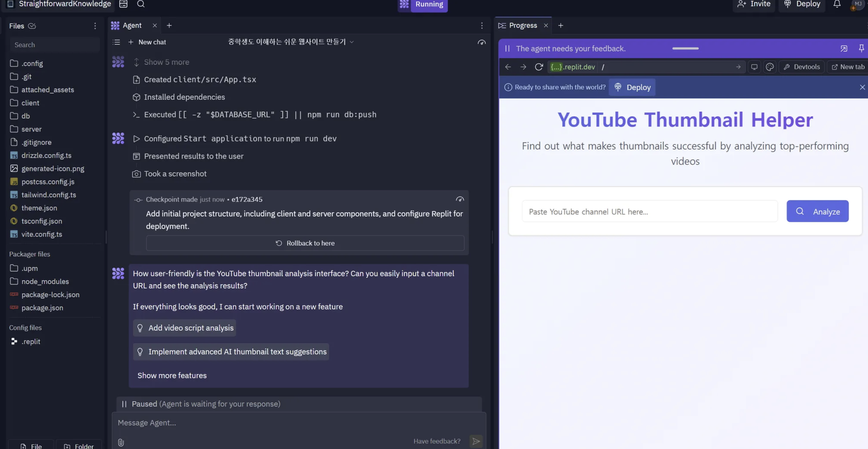Screen dimensions: 868x449
Task: Go back in webview
Action: pos(508,67)
